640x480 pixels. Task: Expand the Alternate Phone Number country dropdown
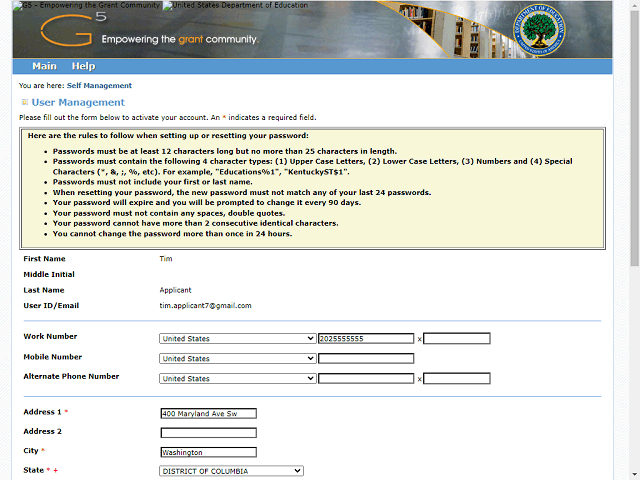coord(237,379)
